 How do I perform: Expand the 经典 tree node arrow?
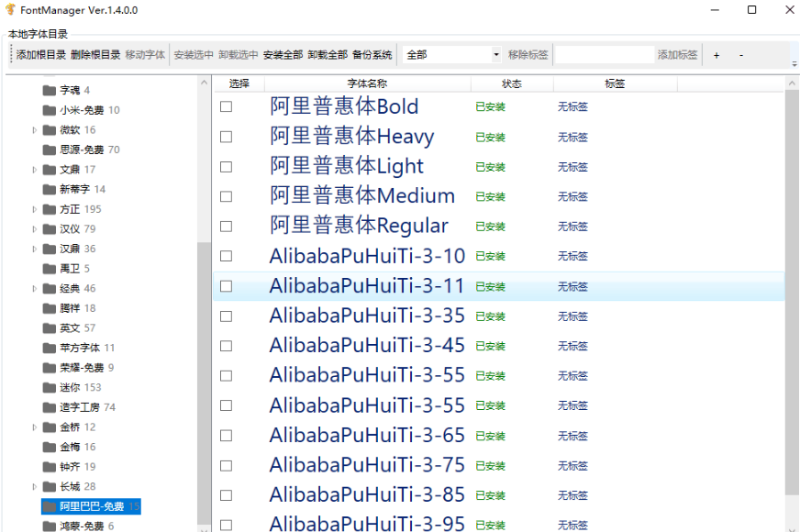(34, 289)
